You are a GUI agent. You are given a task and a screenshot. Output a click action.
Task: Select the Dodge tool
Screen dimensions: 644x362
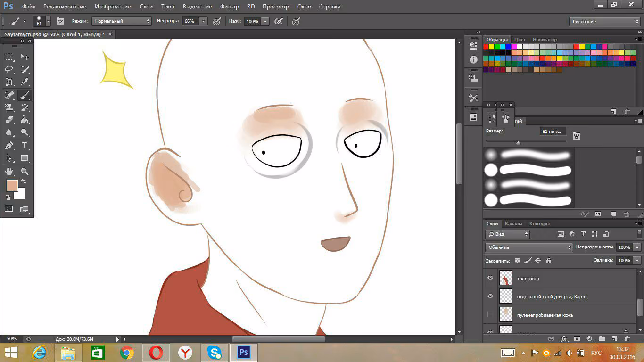[x=25, y=133]
